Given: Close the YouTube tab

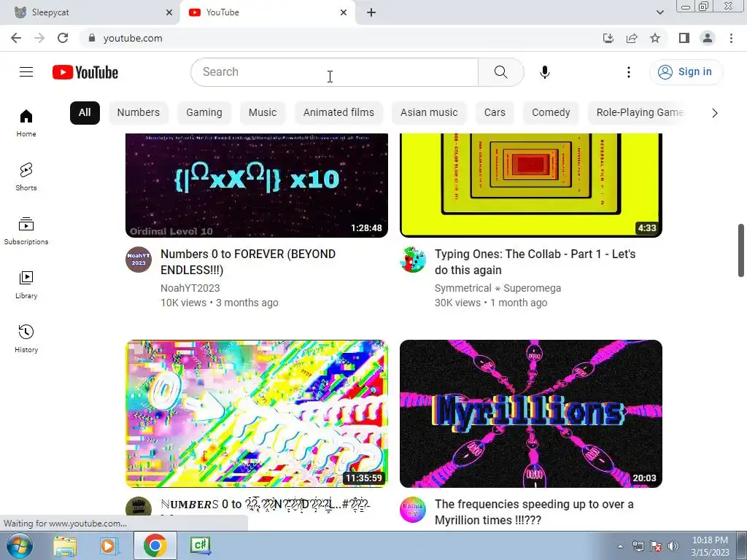Looking at the screenshot, I should tap(344, 12).
